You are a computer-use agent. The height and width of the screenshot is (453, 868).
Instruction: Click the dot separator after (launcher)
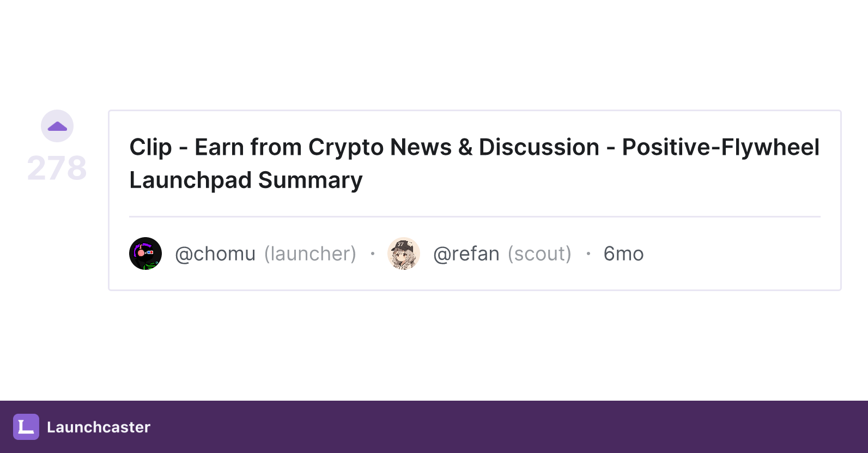tap(373, 253)
